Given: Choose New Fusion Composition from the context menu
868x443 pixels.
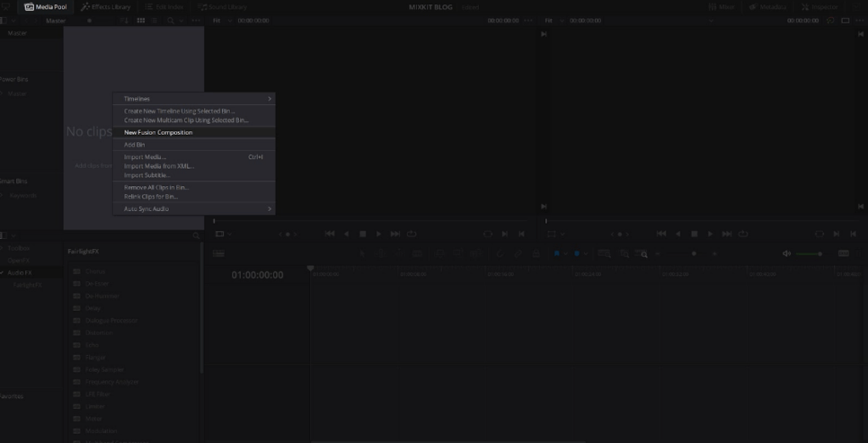Looking at the screenshot, I should coord(159,132).
